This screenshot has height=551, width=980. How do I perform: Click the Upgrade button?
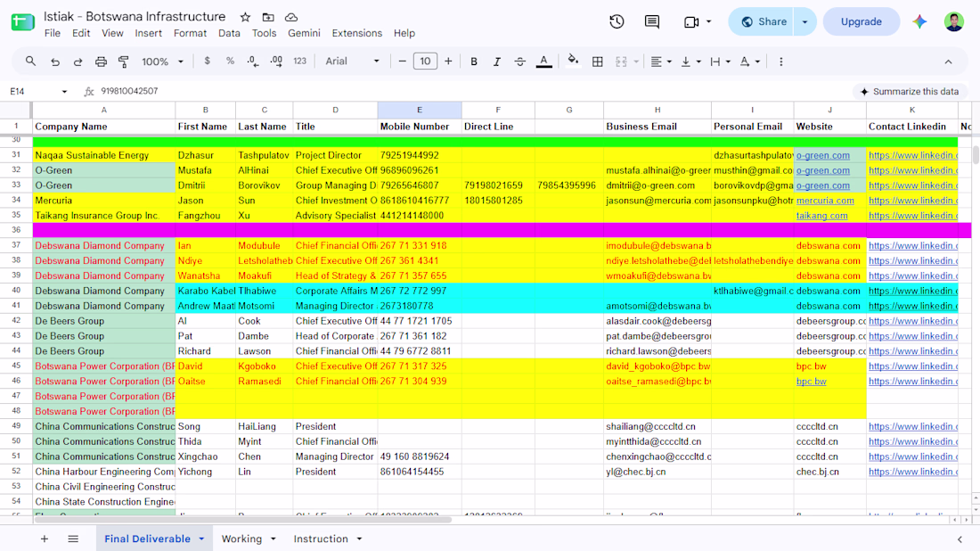tap(862, 22)
